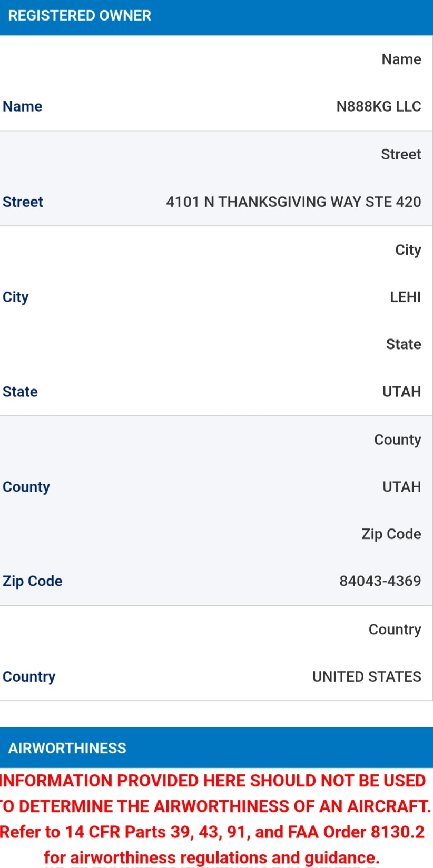Click the right-aligned Zip Code column heading

tap(391, 534)
